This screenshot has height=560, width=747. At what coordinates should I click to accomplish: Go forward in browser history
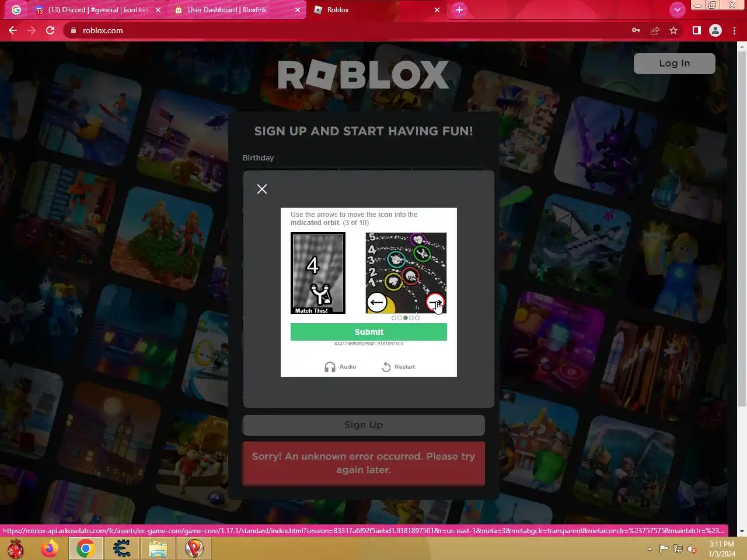pos(32,30)
